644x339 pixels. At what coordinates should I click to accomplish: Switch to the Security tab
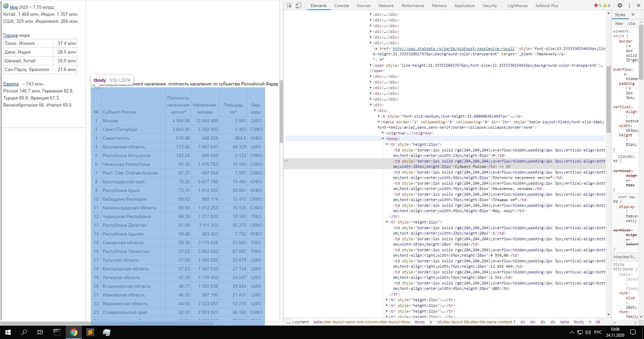(490, 6)
